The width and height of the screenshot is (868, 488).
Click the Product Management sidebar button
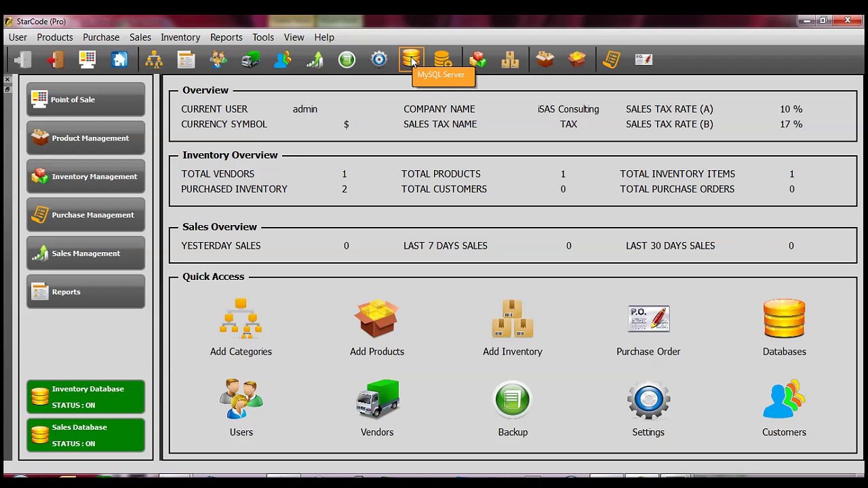tap(85, 138)
